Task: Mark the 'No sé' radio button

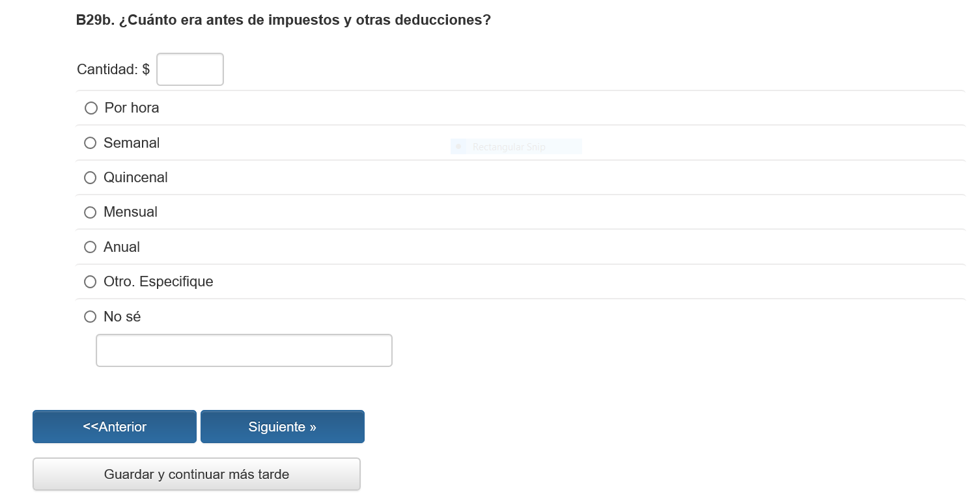Action: [x=91, y=317]
